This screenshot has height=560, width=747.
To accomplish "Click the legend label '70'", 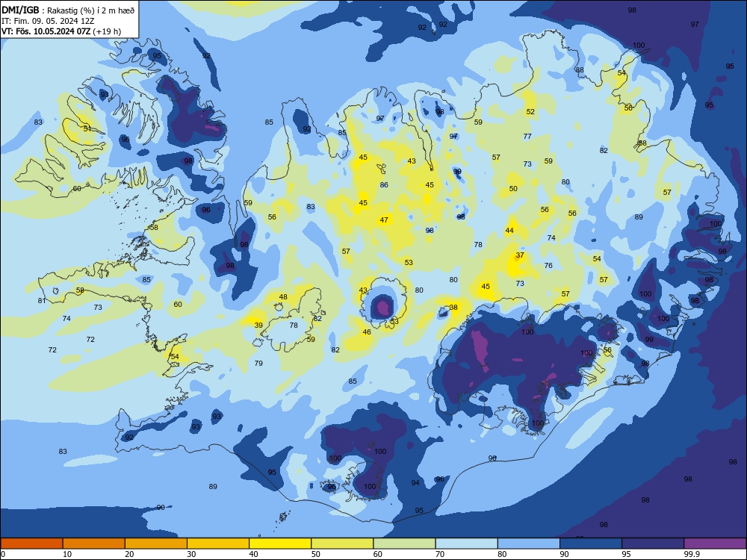I will coord(440,554).
